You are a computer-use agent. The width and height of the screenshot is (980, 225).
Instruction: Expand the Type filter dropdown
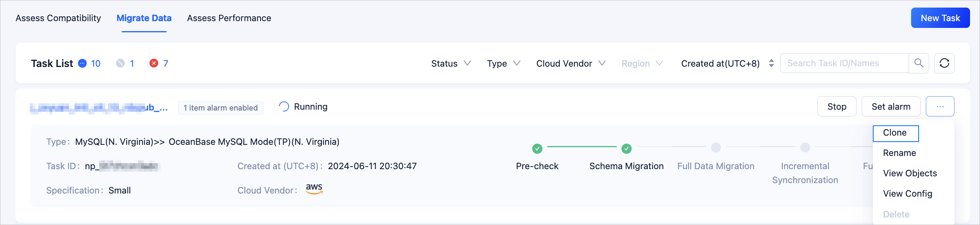tap(504, 63)
